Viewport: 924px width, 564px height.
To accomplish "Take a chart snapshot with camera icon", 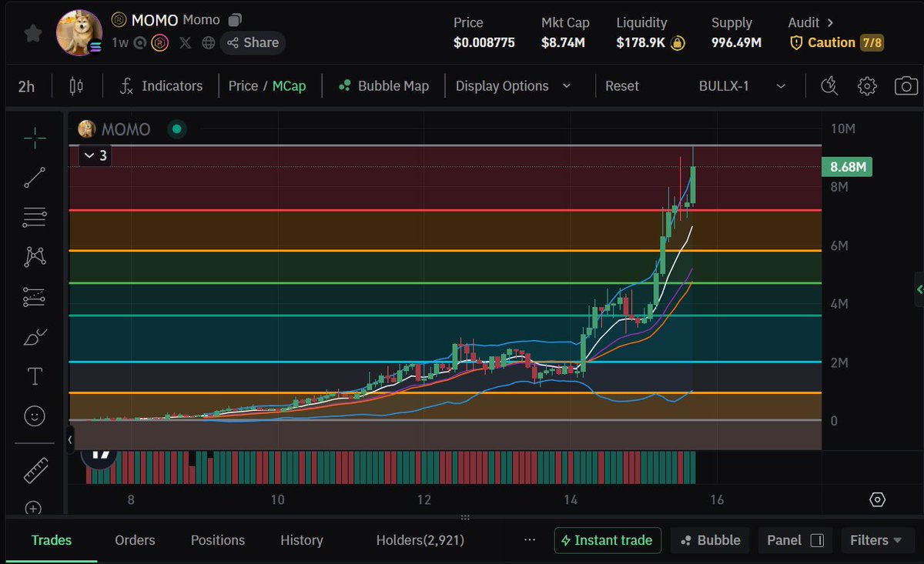I will [906, 86].
